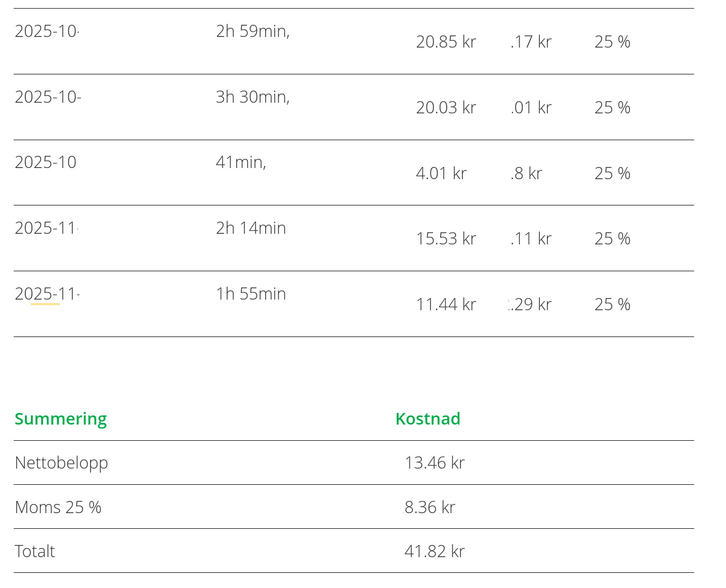Select the 25 % value beside 11.44 kr
Image resolution: width=726 pixels, height=588 pixels.
coord(612,305)
